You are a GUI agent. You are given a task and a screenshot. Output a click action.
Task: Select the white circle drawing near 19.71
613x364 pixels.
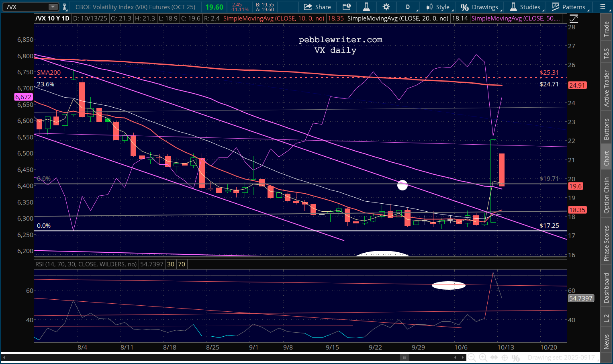403,185
